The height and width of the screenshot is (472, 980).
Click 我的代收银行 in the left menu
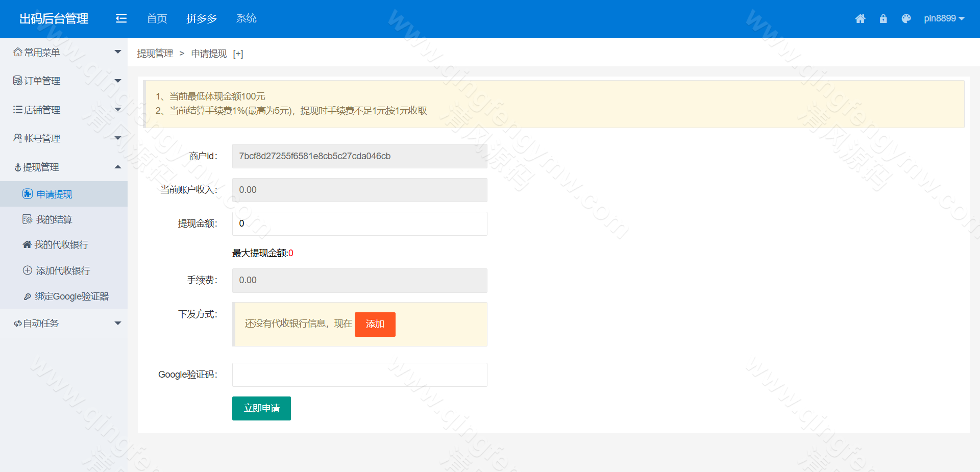pyautogui.click(x=60, y=244)
